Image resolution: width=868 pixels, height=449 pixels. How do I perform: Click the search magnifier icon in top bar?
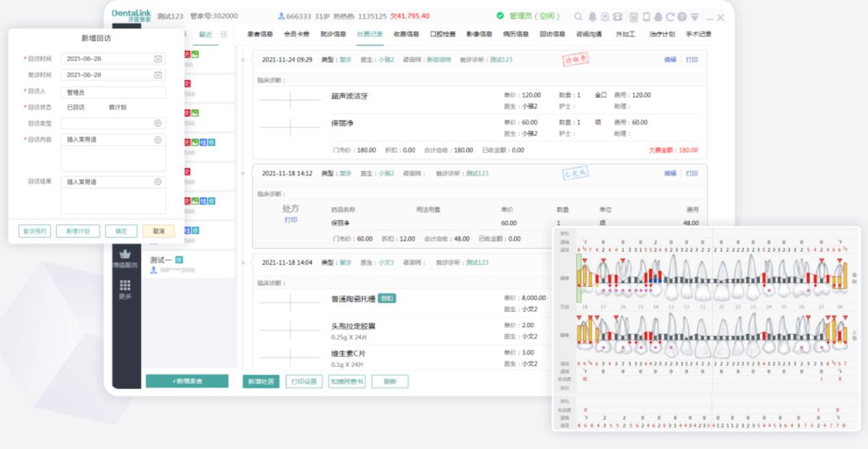[578, 16]
